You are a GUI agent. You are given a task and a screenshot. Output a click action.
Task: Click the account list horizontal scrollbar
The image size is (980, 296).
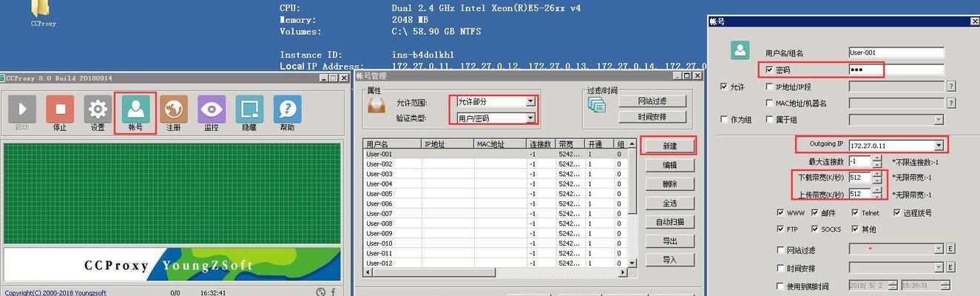(x=496, y=272)
